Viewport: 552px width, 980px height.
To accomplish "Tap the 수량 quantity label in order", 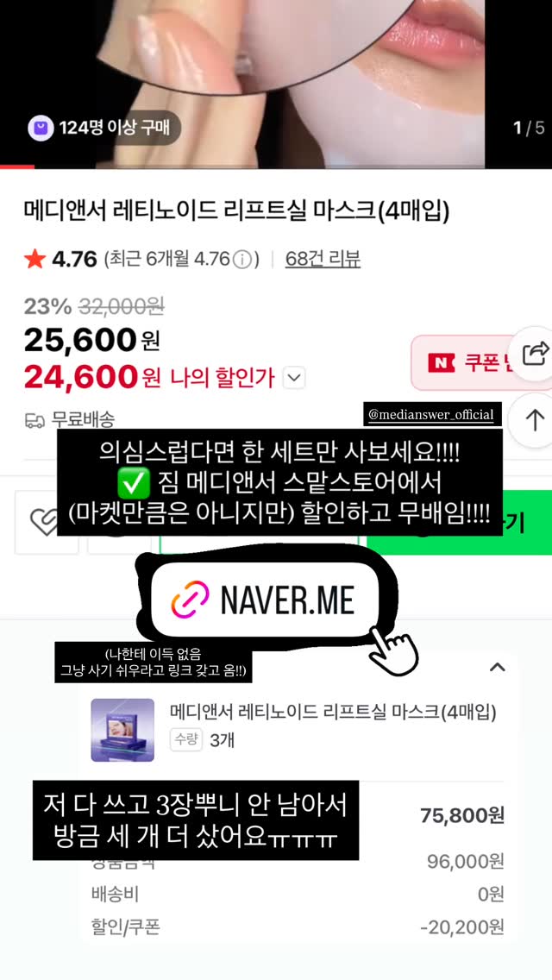I will click(x=186, y=740).
